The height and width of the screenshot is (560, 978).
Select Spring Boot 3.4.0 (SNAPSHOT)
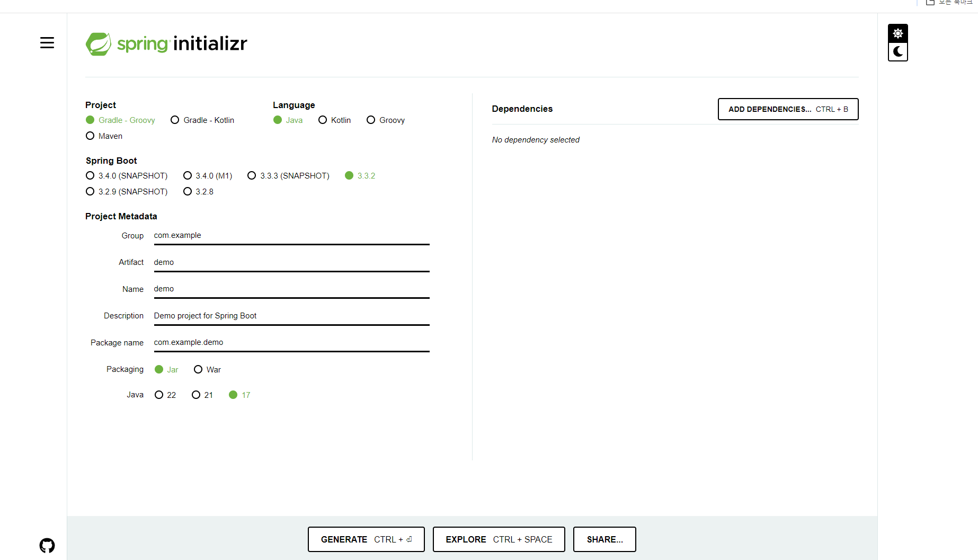(x=127, y=176)
